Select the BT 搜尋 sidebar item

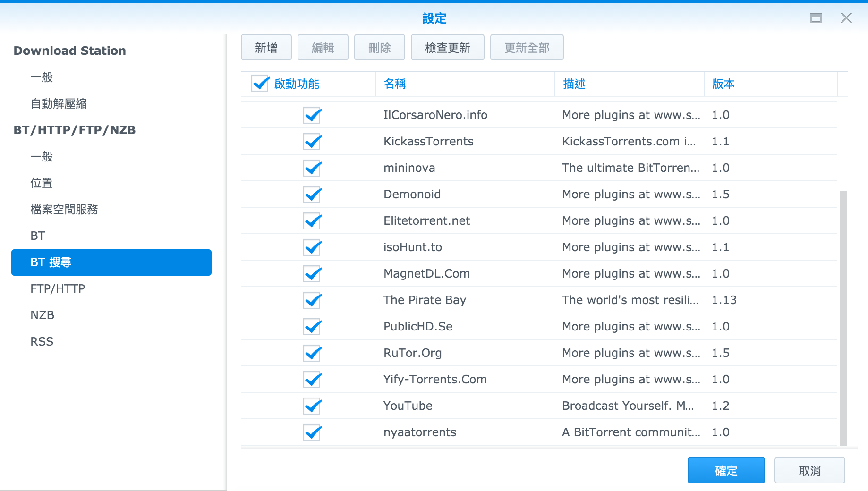(111, 262)
